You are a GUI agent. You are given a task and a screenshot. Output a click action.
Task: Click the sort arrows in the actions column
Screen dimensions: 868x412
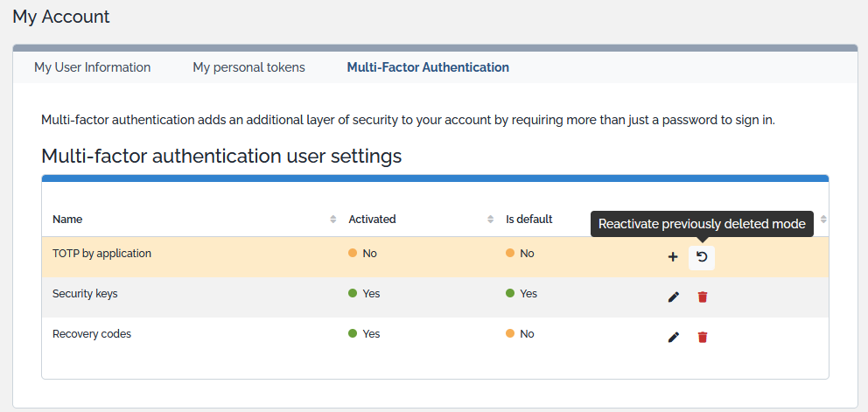tap(822, 220)
